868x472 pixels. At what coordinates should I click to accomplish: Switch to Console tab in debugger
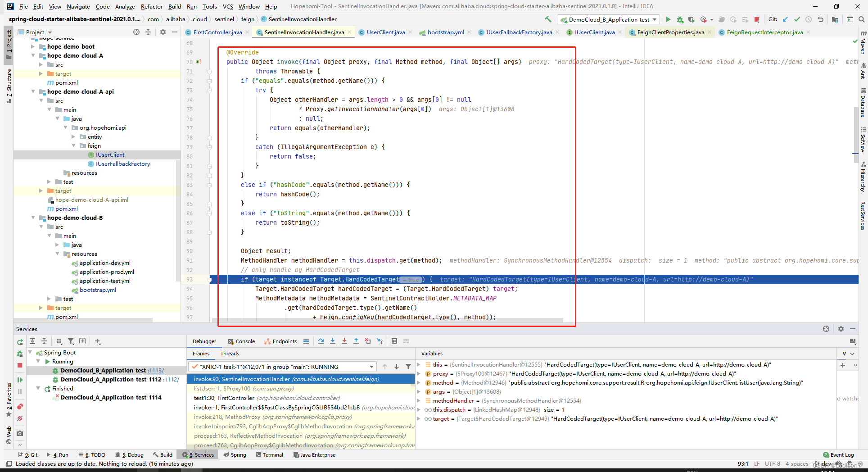pos(241,341)
